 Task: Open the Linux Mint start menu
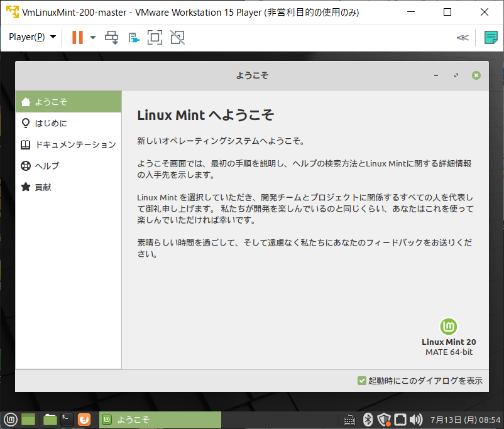pyautogui.click(x=10, y=420)
